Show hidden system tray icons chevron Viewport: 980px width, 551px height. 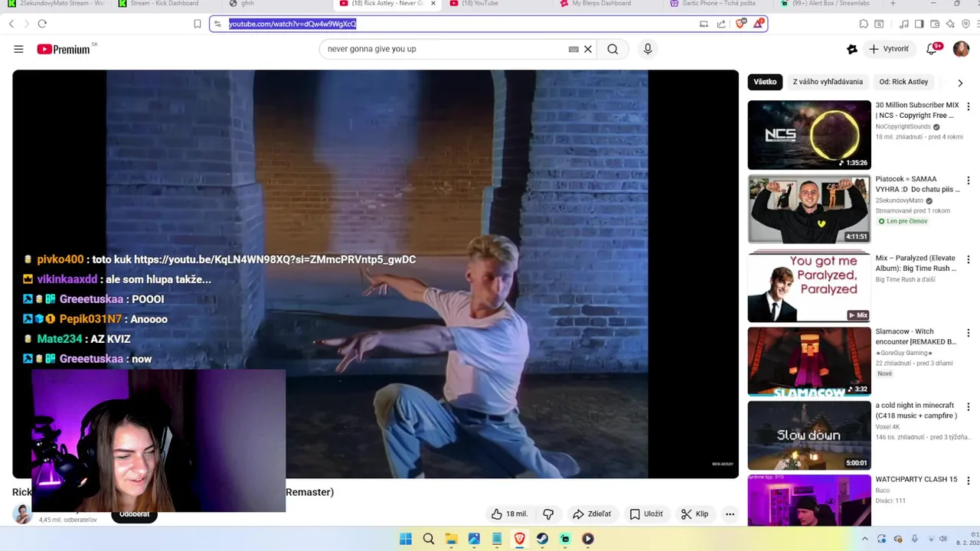(x=865, y=539)
